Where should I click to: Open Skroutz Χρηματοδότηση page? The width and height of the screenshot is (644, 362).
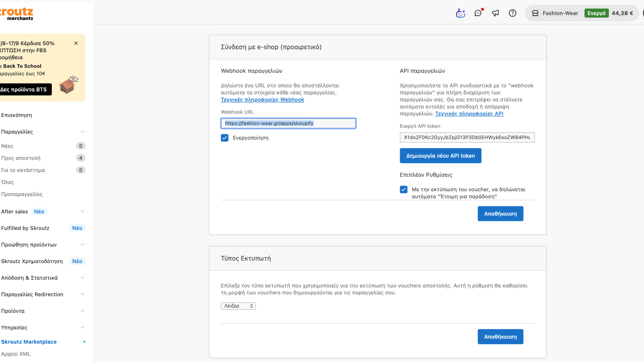click(32, 261)
